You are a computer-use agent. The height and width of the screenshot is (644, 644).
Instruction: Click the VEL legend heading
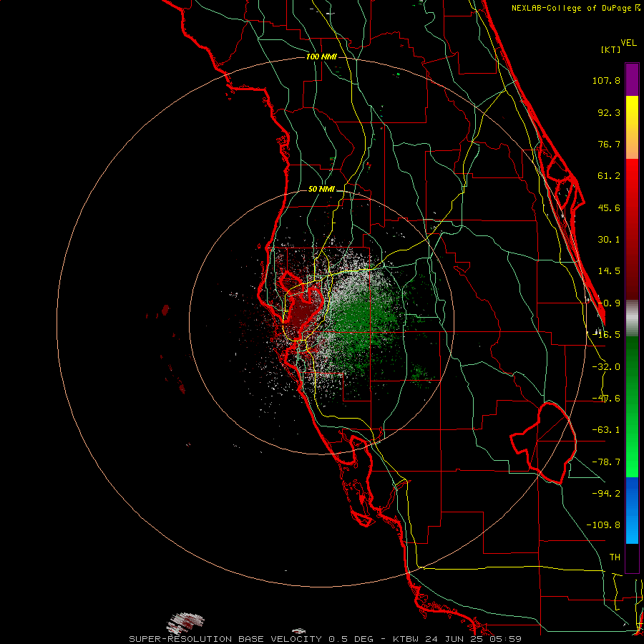tap(629, 43)
